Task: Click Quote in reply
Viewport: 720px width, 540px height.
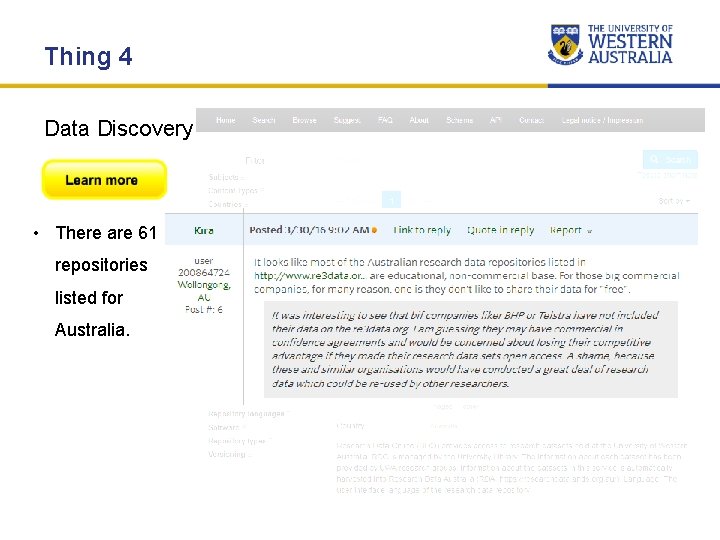Action: [x=501, y=230]
